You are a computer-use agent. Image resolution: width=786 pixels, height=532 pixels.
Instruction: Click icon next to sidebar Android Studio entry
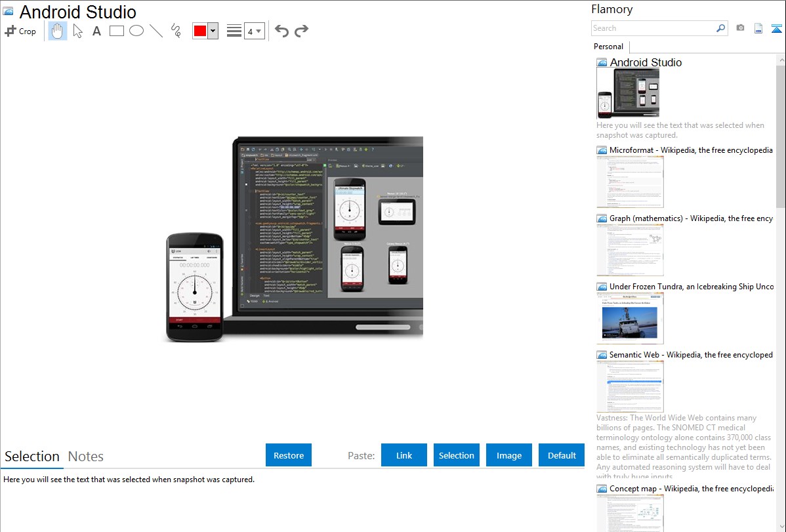tap(602, 63)
